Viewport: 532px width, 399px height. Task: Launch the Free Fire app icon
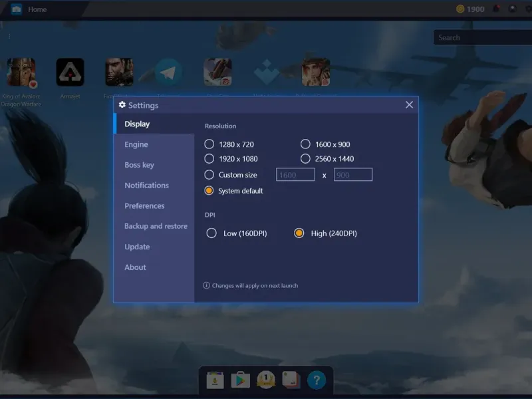217,72
